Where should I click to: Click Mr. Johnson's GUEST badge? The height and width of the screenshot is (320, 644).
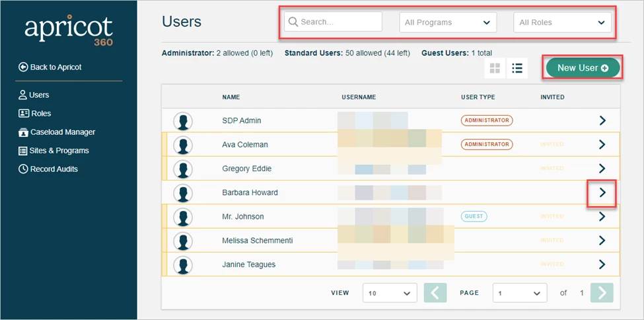(474, 216)
